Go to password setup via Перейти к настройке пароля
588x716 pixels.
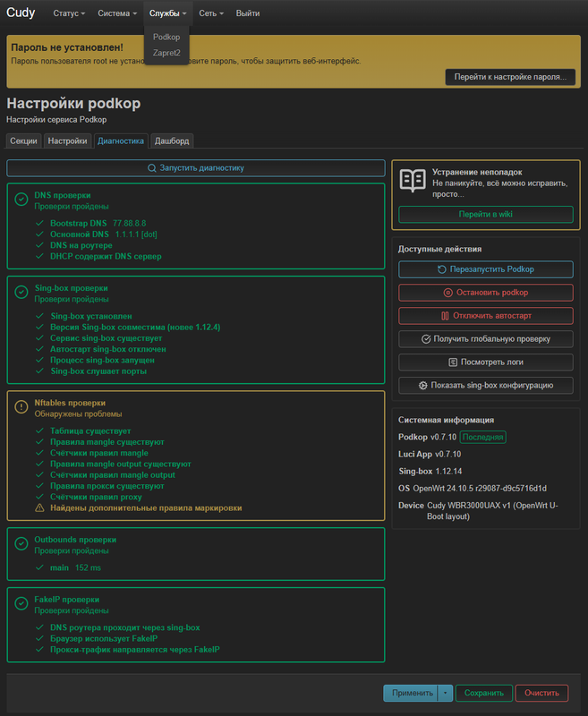click(510, 77)
